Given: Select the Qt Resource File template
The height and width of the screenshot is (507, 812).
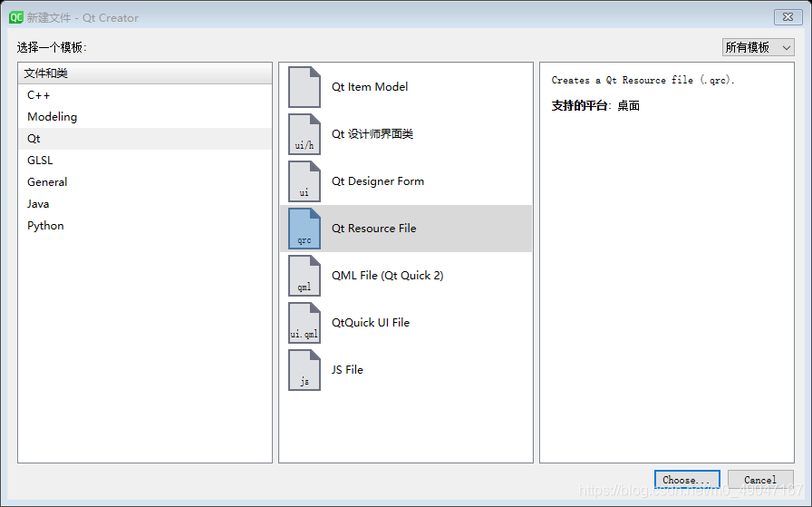Looking at the screenshot, I should click(406, 229).
